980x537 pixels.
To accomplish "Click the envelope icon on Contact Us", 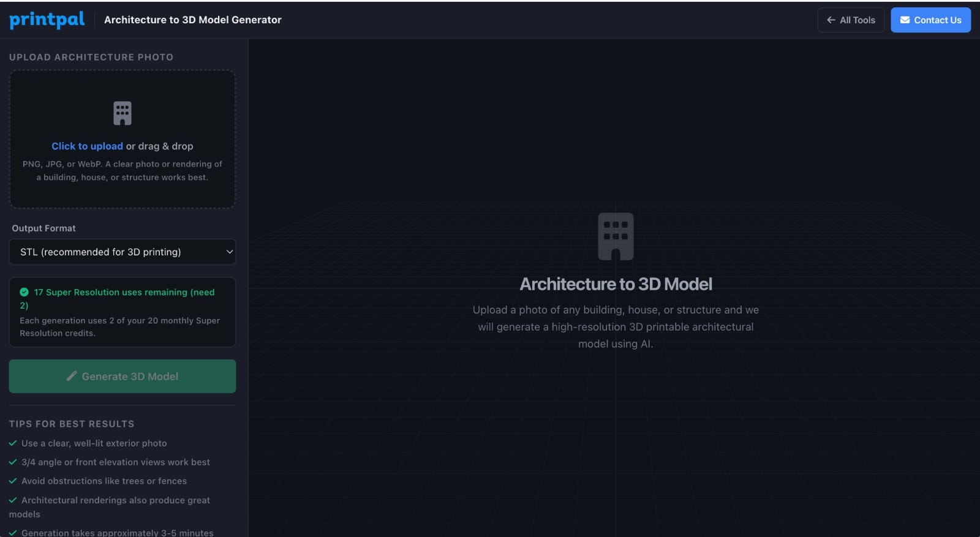I will click(905, 20).
